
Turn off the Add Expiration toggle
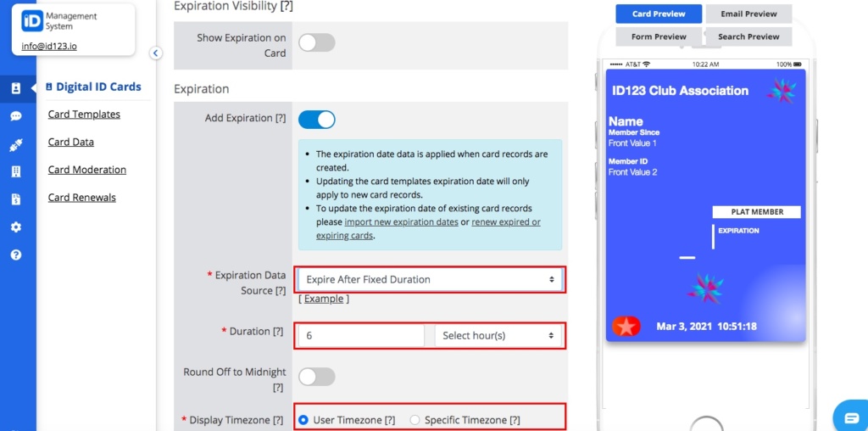(x=317, y=119)
